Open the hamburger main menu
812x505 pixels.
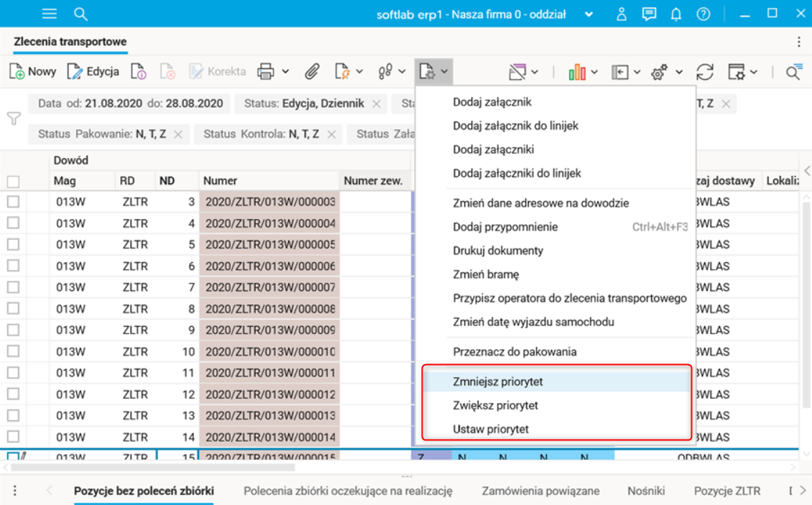pyautogui.click(x=49, y=14)
